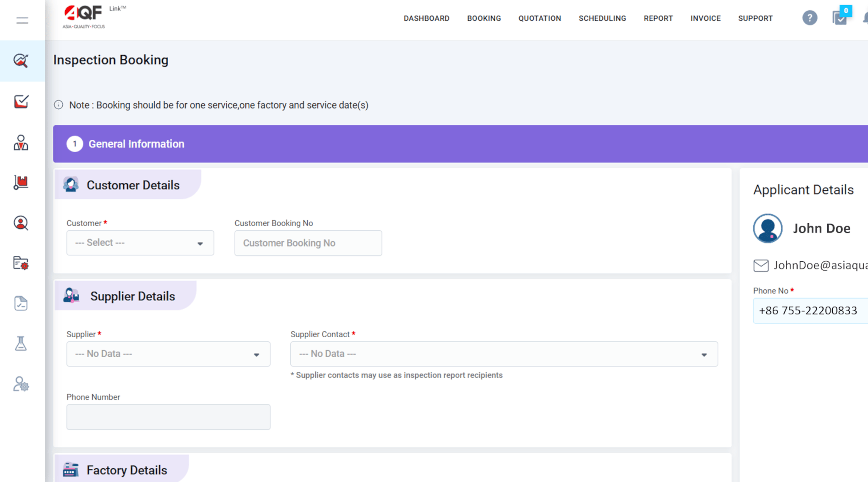Click the task list notification icon
Screen dimensions: 868x482
click(x=840, y=17)
